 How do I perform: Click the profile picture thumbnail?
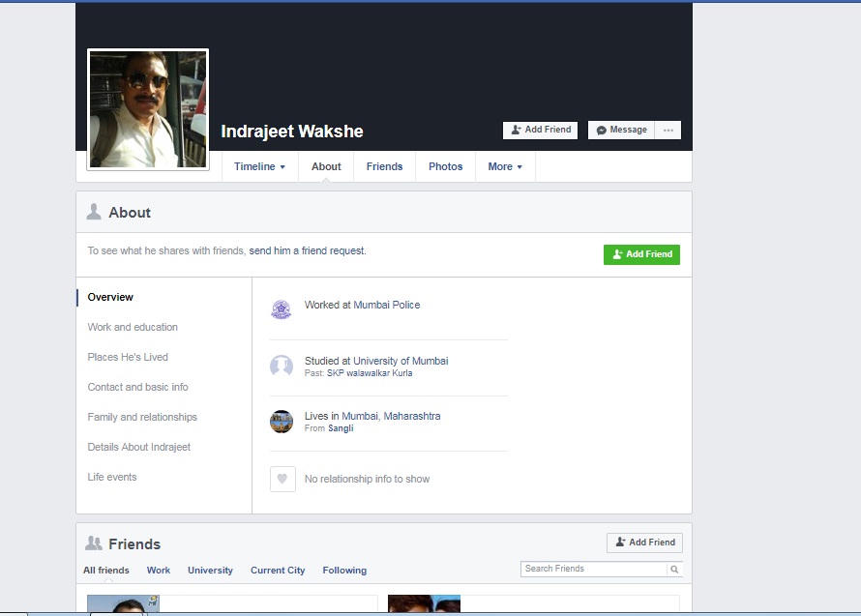(148, 109)
